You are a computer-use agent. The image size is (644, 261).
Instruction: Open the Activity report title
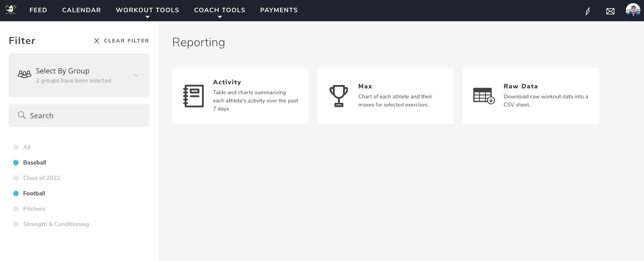coord(227,82)
